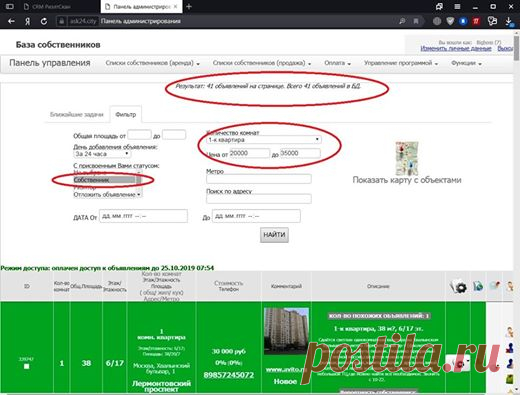This screenshot has height=395, width=520.
Task: Click the gray round extension icon
Action: [x=437, y=21]
